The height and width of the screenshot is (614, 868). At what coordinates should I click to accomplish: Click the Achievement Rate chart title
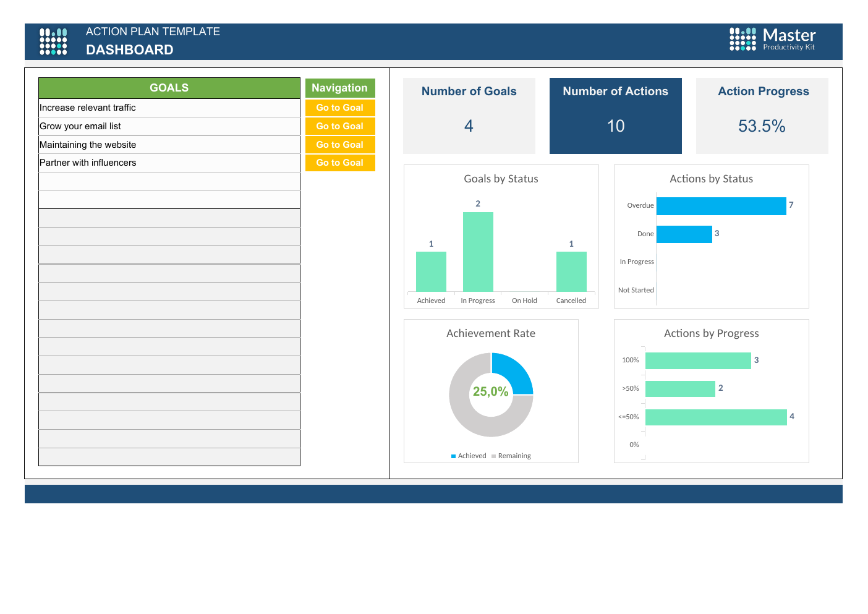pos(491,333)
